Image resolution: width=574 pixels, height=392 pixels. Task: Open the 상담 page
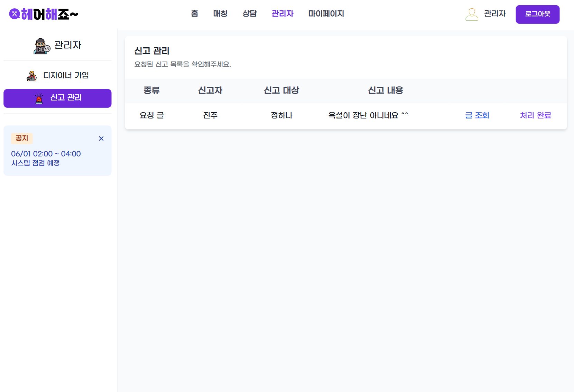coord(250,14)
